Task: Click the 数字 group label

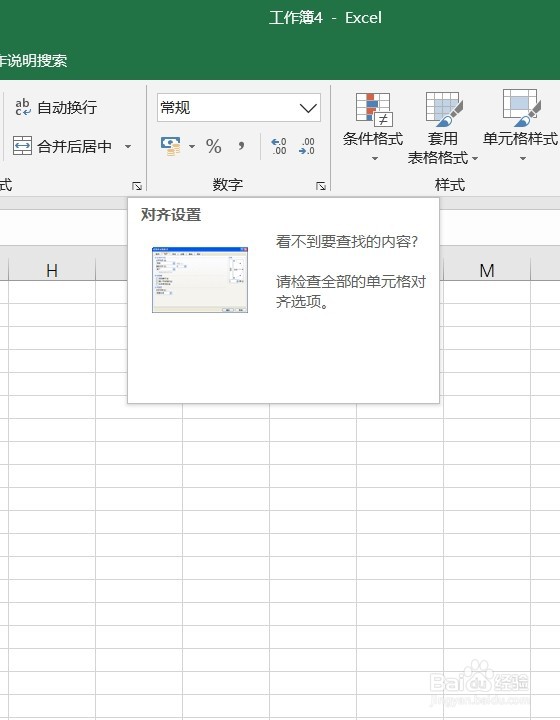Action: (x=228, y=185)
